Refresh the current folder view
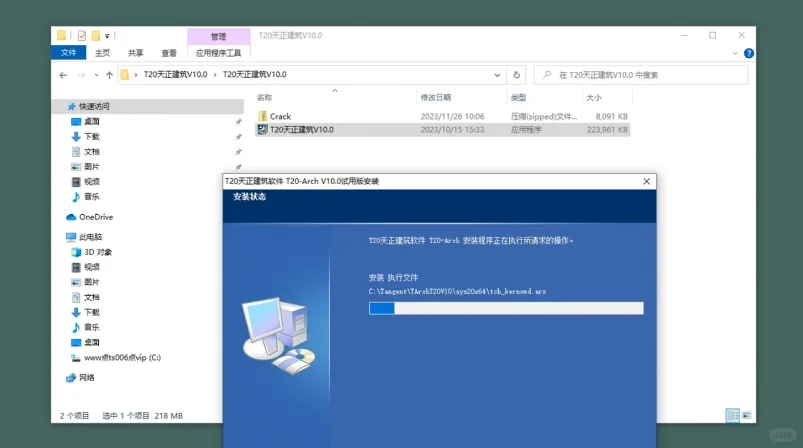Image resolution: width=803 pixels, height=448 pixels. tap(517, 75)
